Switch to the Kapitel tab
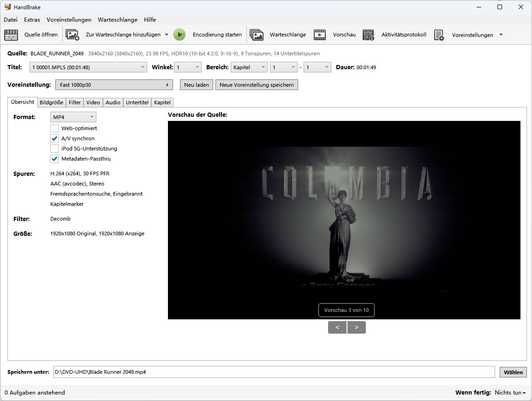The width and height of the screenshot is (532, 401). [162, 102]
